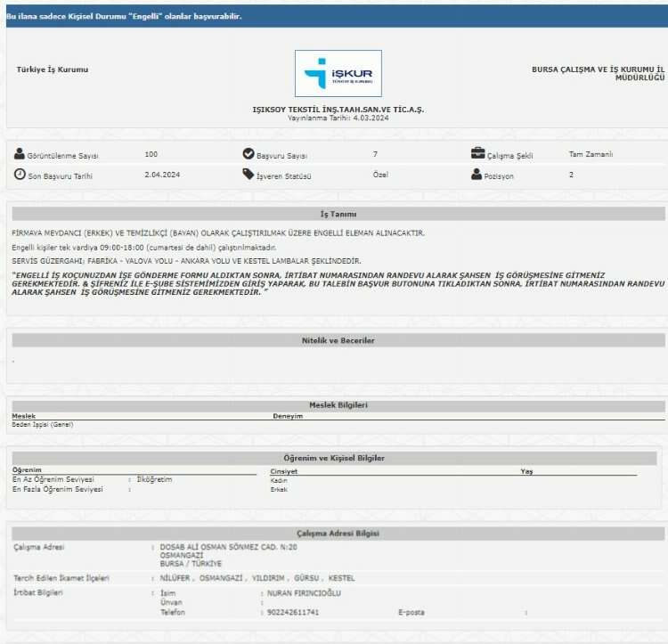The width and height of the screenshot is (668, 644).
Task: Click the tag icon beside İşveren Statüsü
Action: coord(248,175)
